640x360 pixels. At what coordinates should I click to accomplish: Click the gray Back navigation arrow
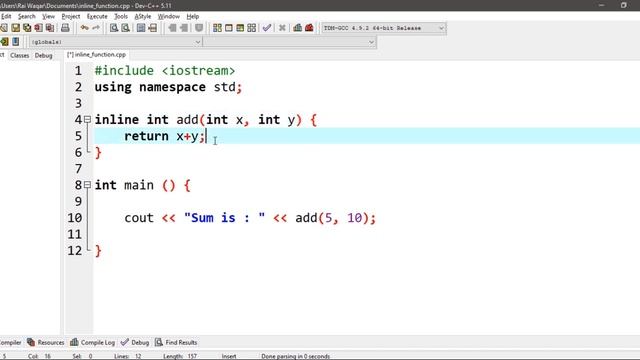pos(172,28)
